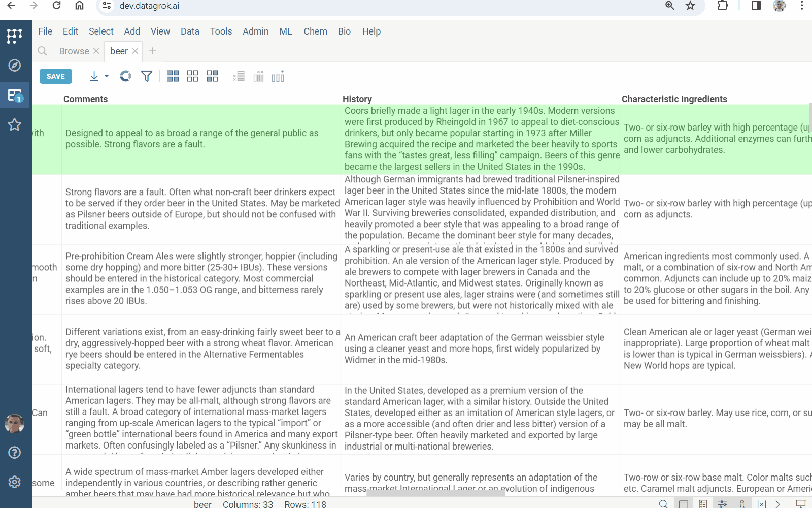
Task: Click the select all grid icon
Action: [x=173, y=76]
